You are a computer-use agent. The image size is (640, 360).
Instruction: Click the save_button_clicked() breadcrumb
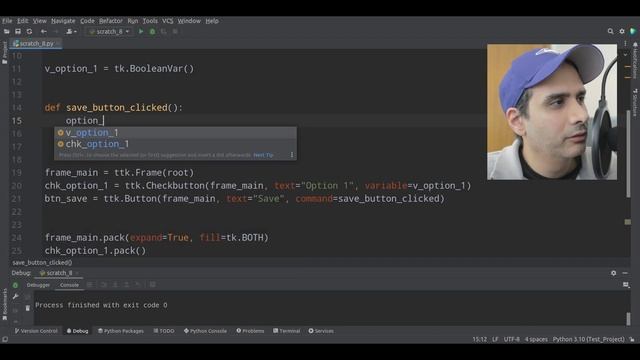(42, 263)
